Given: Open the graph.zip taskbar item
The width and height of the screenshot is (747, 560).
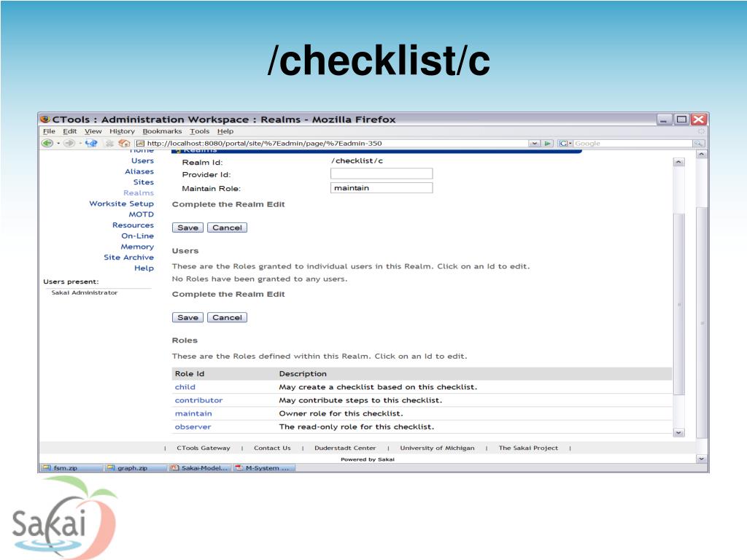Looking at the screenshot, I should [x=136, y=468].
